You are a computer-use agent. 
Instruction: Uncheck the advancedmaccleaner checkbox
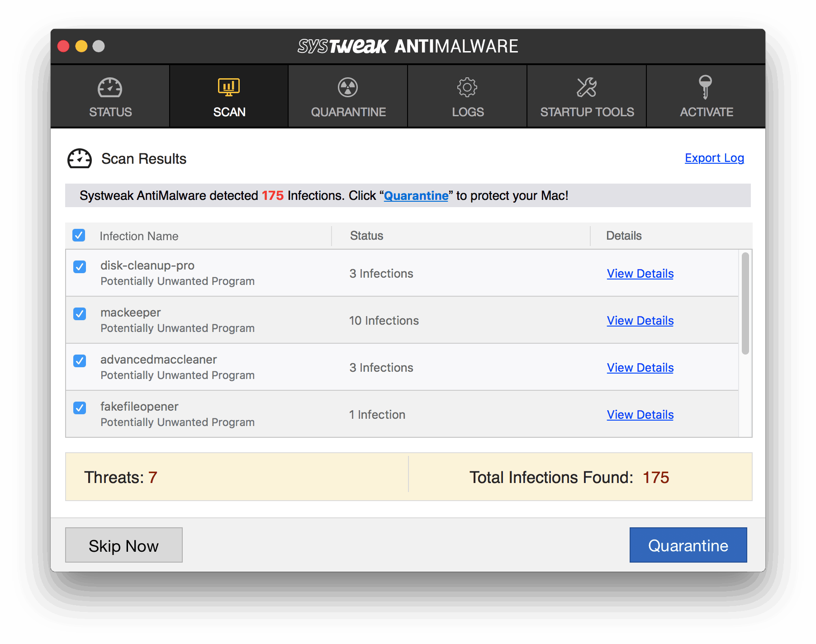80,361
